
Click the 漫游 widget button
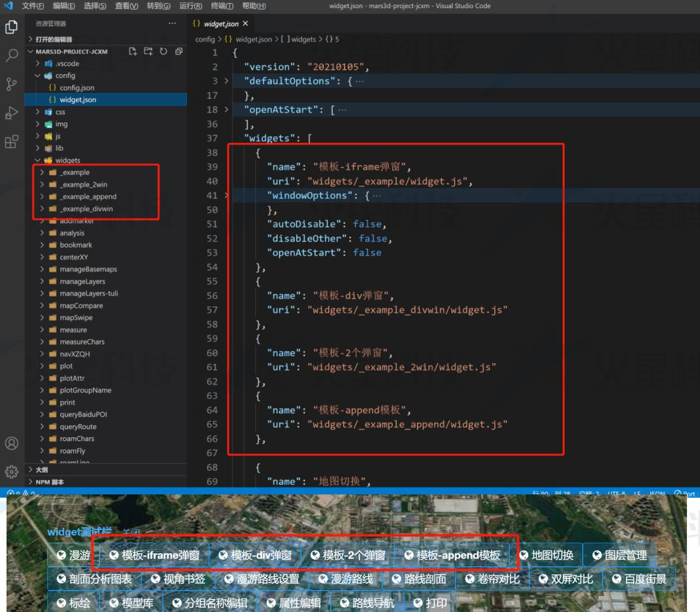tap(73, 555)
